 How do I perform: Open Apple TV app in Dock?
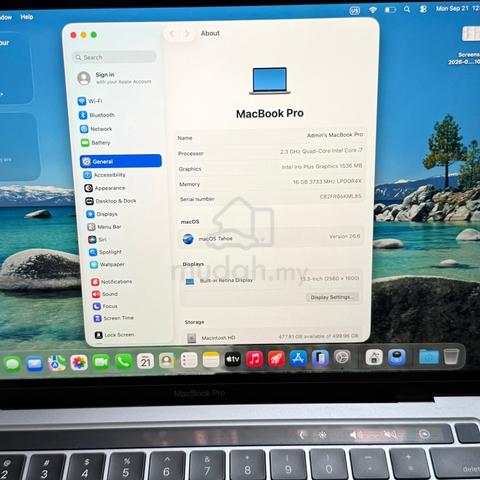[x=233, y=360]
